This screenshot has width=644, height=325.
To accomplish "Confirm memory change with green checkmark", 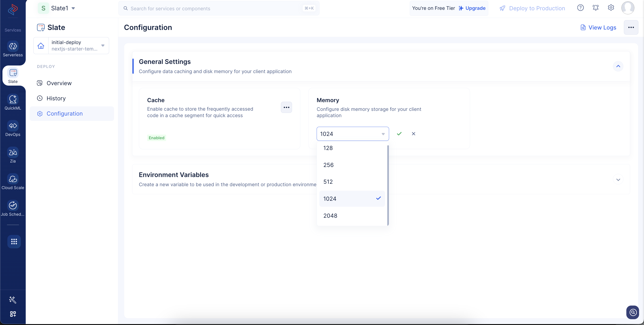I will coord(399,134).
